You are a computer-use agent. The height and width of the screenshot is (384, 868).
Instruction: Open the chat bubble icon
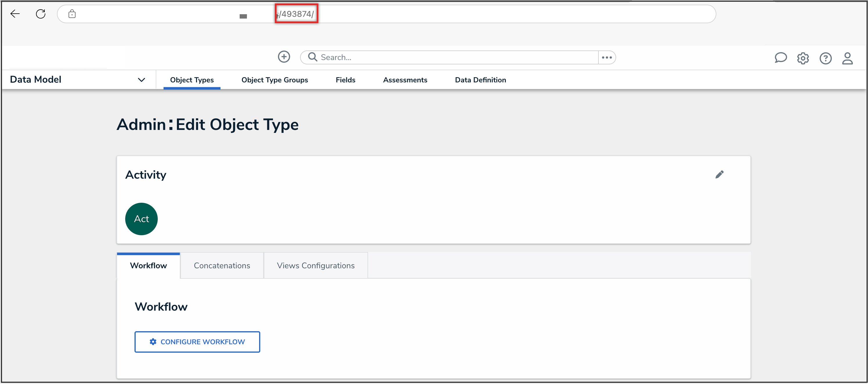[780, 58]
